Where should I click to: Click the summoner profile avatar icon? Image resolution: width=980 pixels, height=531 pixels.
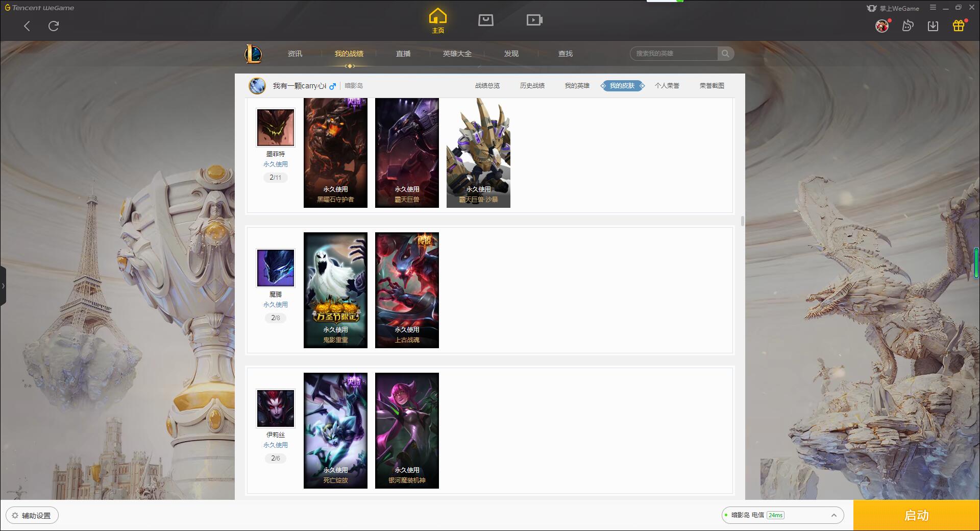tap(257, 86)
